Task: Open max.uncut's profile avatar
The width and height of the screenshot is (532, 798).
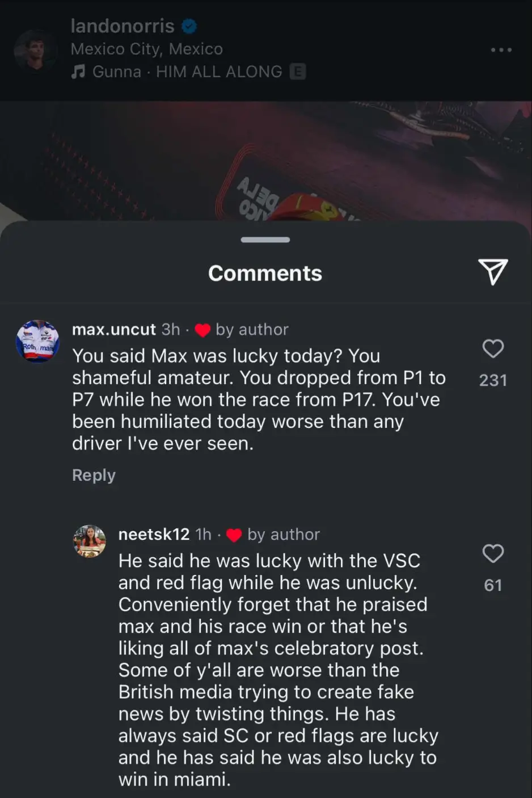Action: (x=37, y=341)
